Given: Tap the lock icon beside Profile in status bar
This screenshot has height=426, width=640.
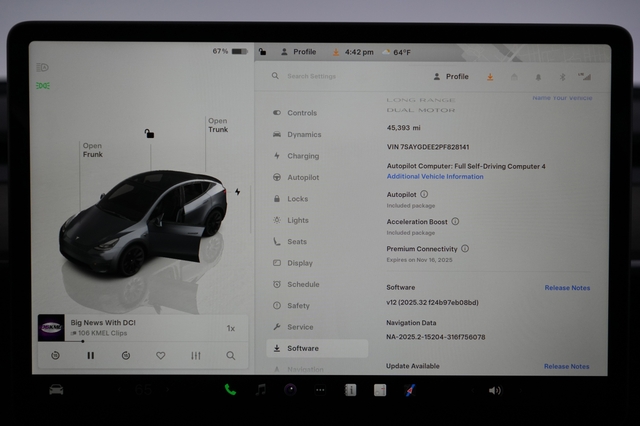Looking at the screenshot, I should [262, 52].
